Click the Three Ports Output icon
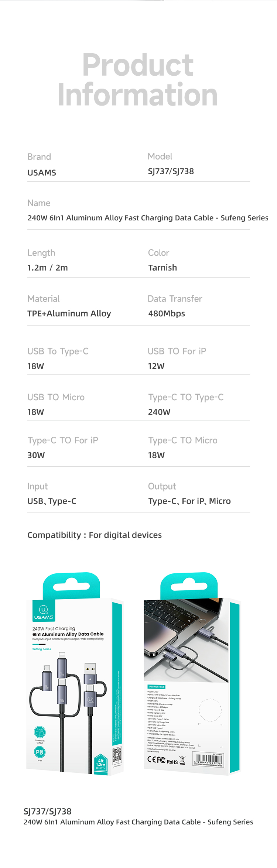The image size is (277, 868). click(x=40, y=732)
